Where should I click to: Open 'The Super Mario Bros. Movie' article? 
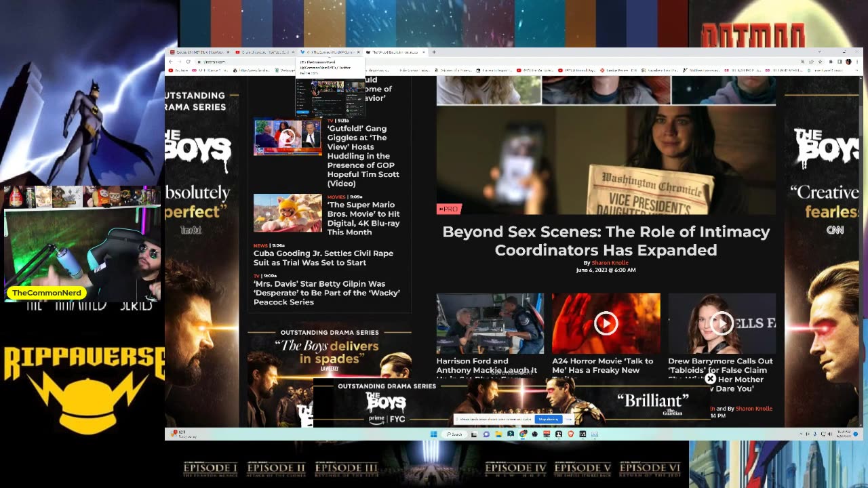click(363, 218)
